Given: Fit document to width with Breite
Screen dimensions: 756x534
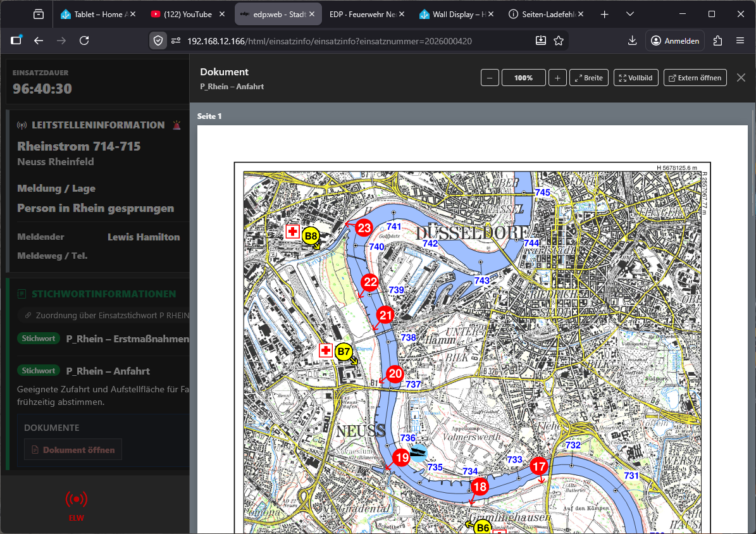Looking at the screenshot, I should point(588,78).
